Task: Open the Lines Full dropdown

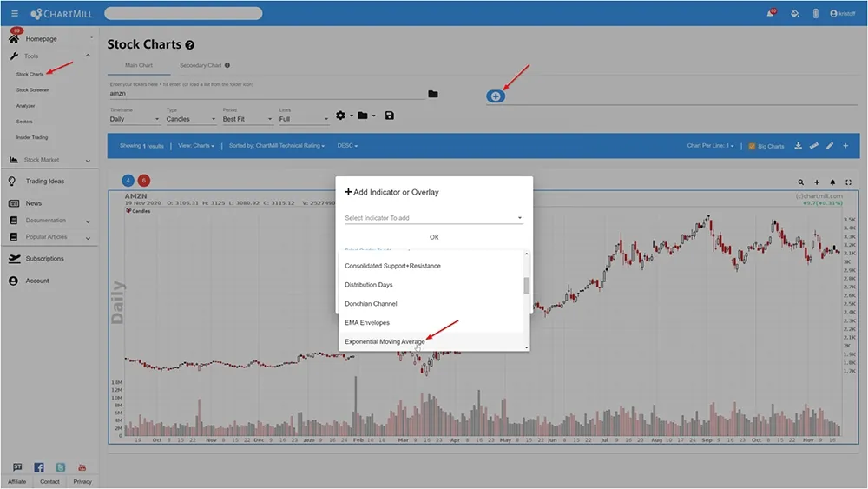Action: point(304,119)
